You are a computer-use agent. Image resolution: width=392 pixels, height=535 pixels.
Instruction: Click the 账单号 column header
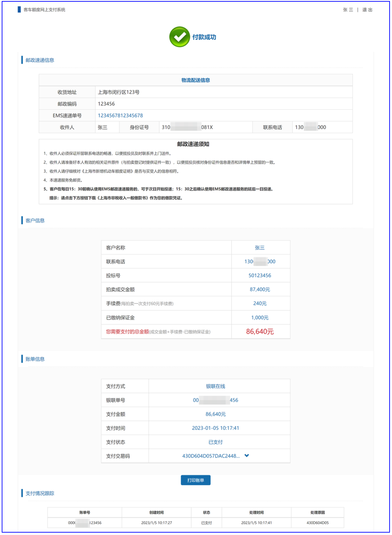[85, 512]
